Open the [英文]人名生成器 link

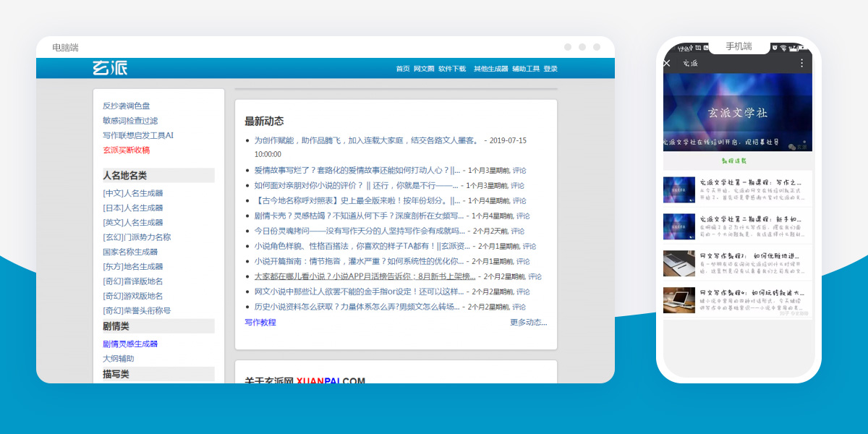click(x=133, y=223)
